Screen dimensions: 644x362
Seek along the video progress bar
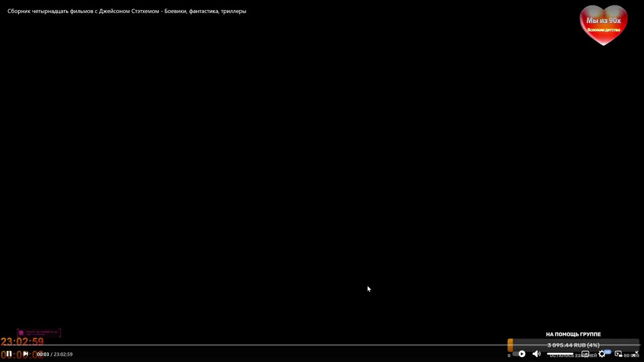tap(322, 345)
